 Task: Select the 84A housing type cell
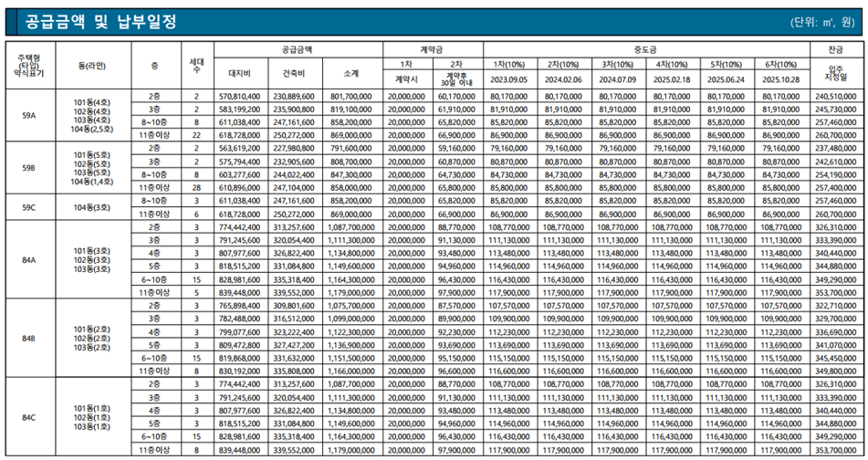29,259
